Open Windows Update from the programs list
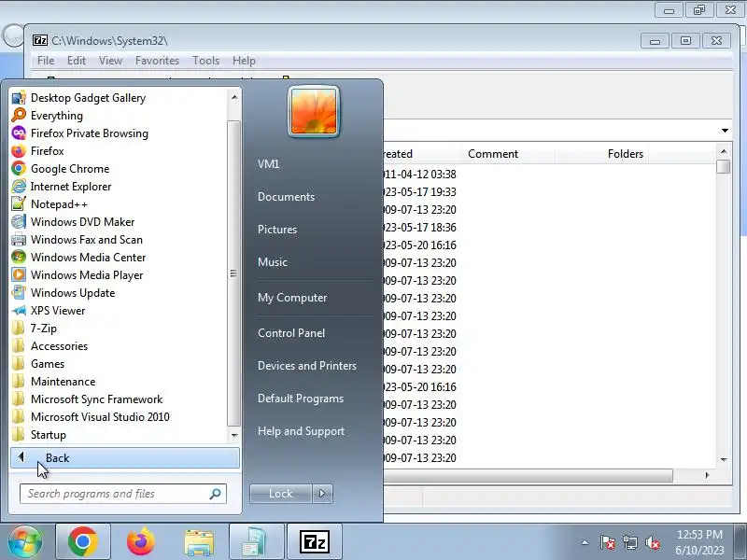This screenshot has width=747, height=560. pos(73,293)
